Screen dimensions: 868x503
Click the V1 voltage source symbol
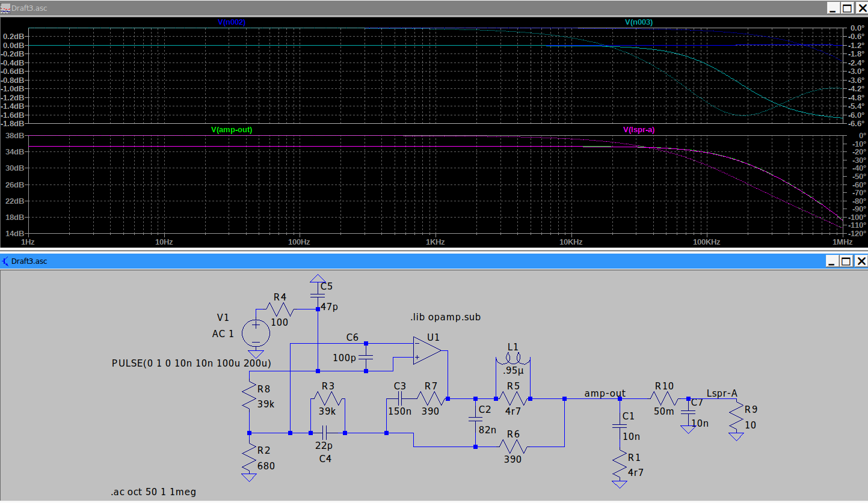[256, 332]
